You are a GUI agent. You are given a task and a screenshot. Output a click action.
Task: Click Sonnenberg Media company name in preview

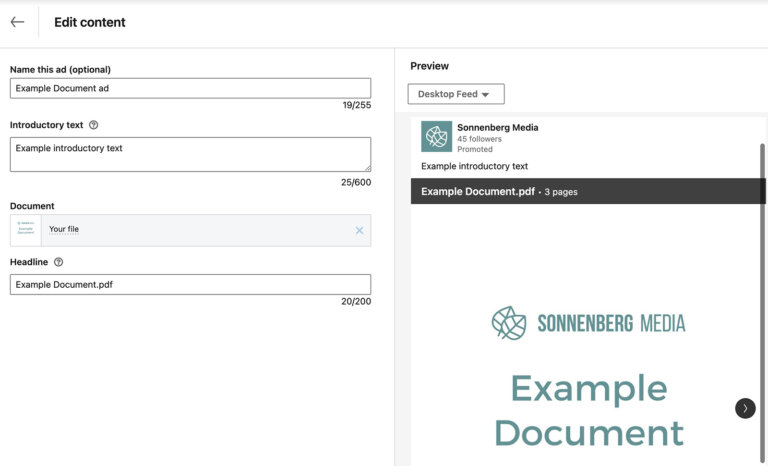tap(497, 128)
